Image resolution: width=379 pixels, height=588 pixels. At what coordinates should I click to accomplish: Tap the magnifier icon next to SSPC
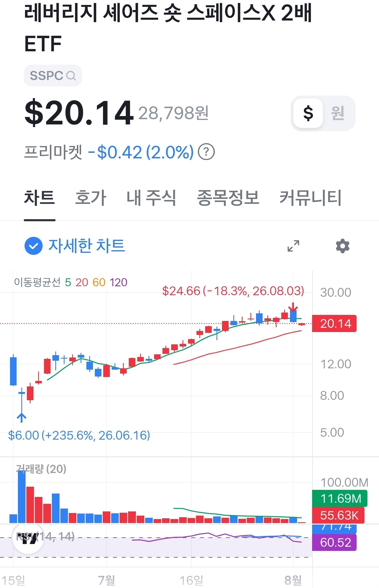tap(71, 76)
